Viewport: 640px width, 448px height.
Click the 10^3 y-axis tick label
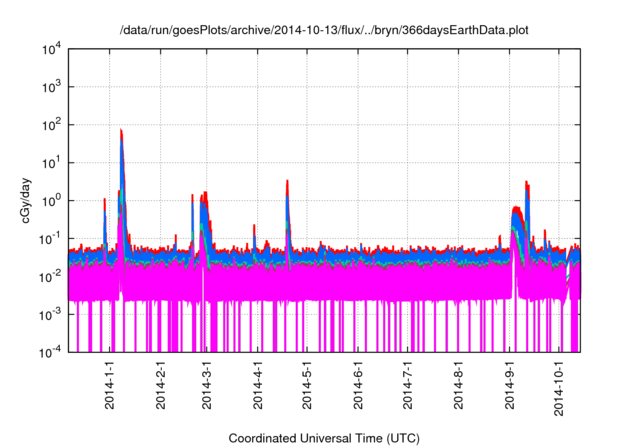tap(52, 87)
